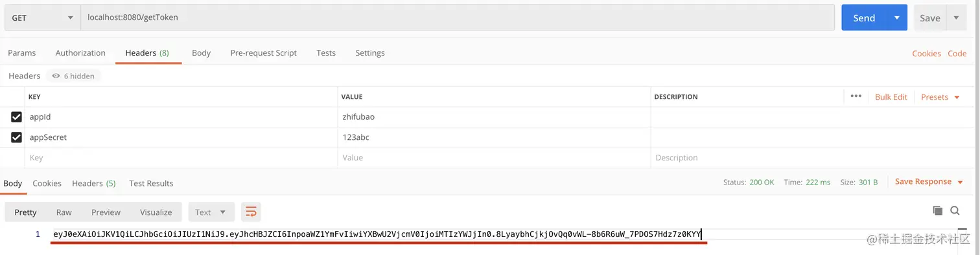Switch to the Authorization tab
Screen dimensions: 980x255
click(80, 53)
